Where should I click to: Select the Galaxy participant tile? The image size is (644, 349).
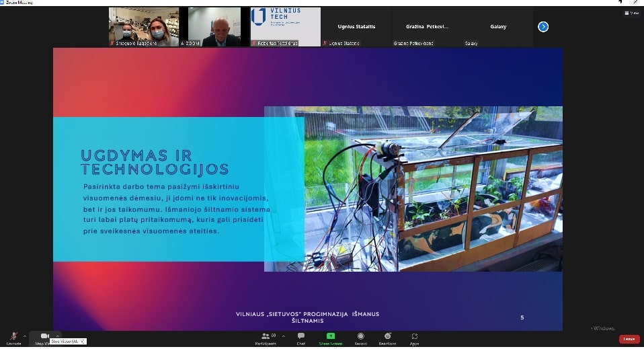pos(497,27)
